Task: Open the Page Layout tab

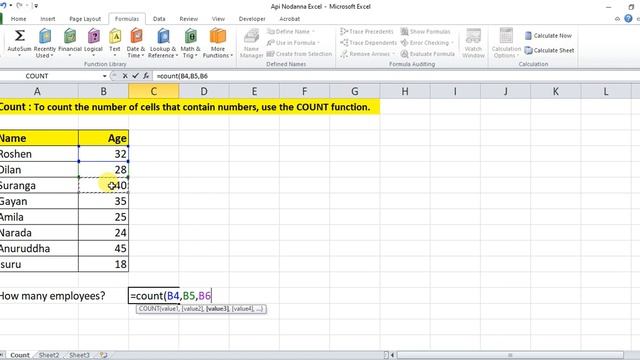Action: [x=85, y=19]
